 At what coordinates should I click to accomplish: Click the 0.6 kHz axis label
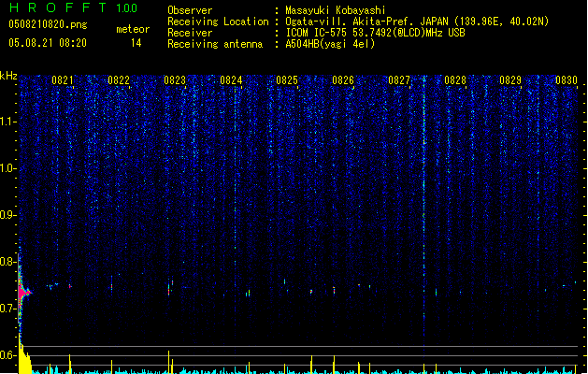click(8, 355)
